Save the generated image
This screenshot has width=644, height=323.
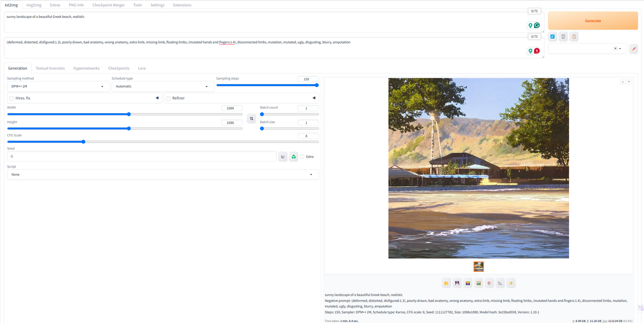point(457,283)
